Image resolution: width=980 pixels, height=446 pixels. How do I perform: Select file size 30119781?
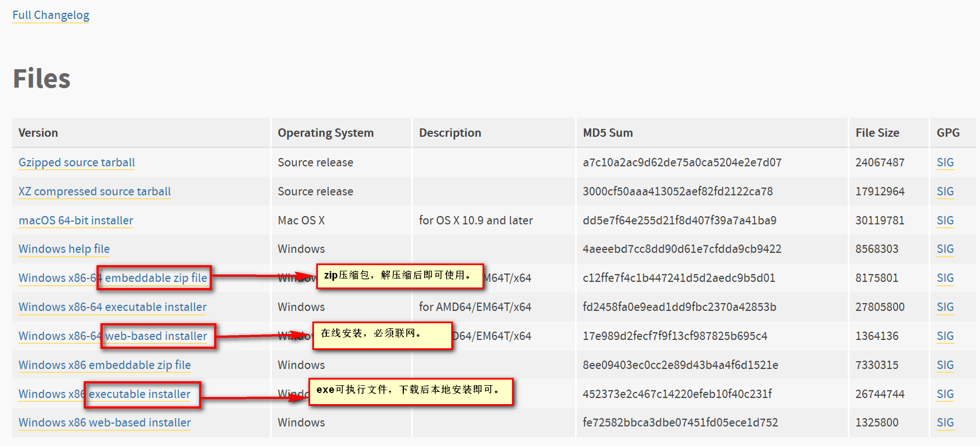[x=880, y=220]
